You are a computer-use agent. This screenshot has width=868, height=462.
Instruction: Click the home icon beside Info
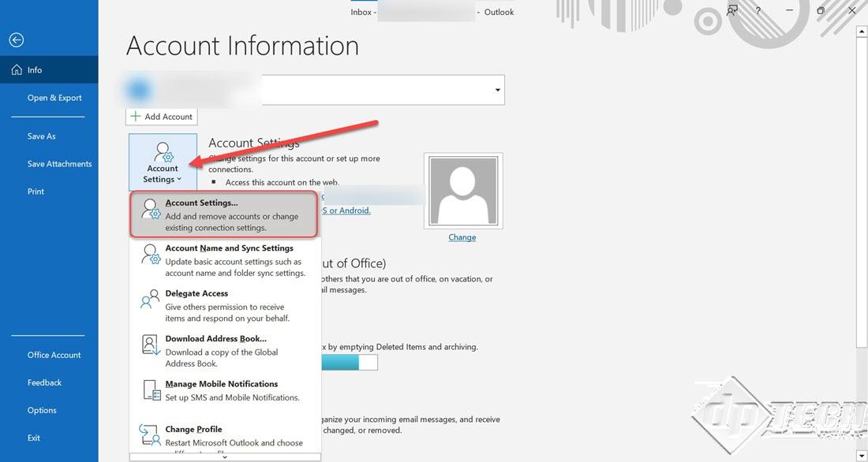pyautogui.click(x=17, y=69)
